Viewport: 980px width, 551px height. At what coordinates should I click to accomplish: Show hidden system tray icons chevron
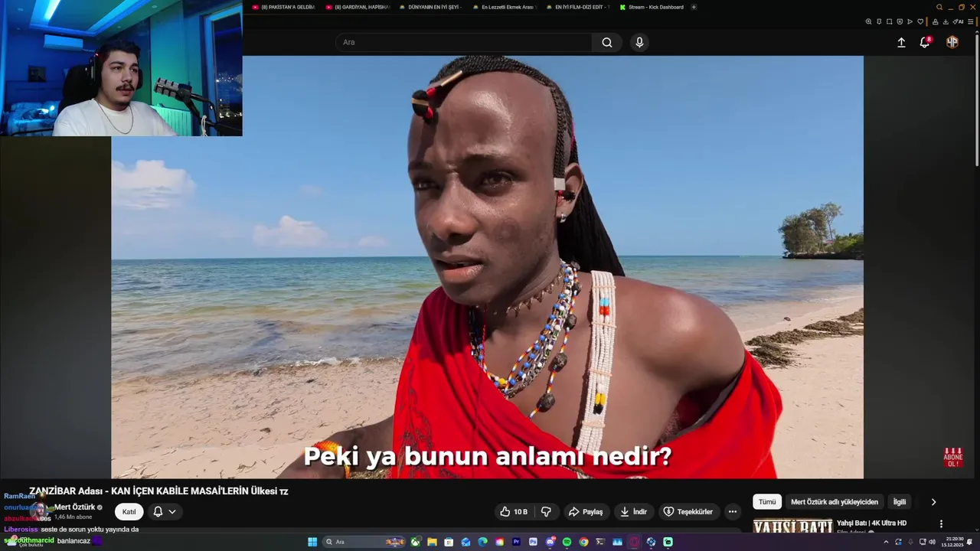(x=886, y=542)
